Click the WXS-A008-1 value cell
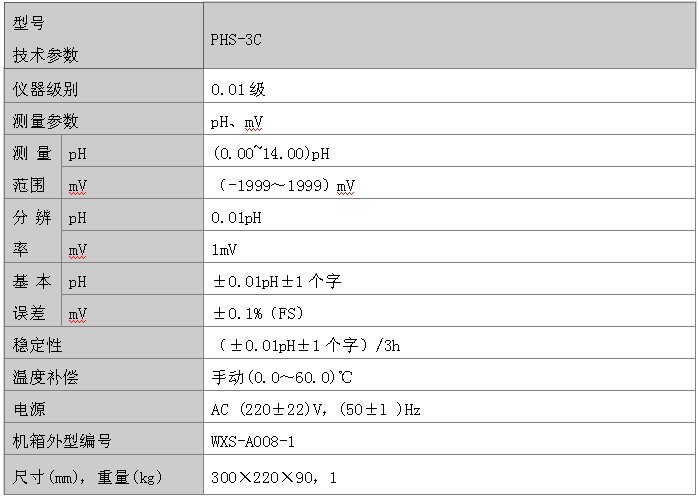 point(253,441)
